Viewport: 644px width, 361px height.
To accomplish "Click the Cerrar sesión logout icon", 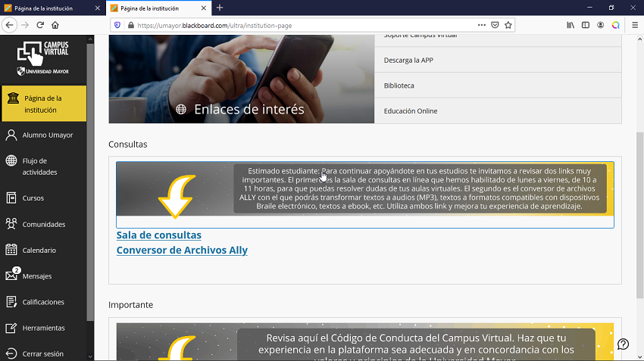I will click(x=11, y=353).
